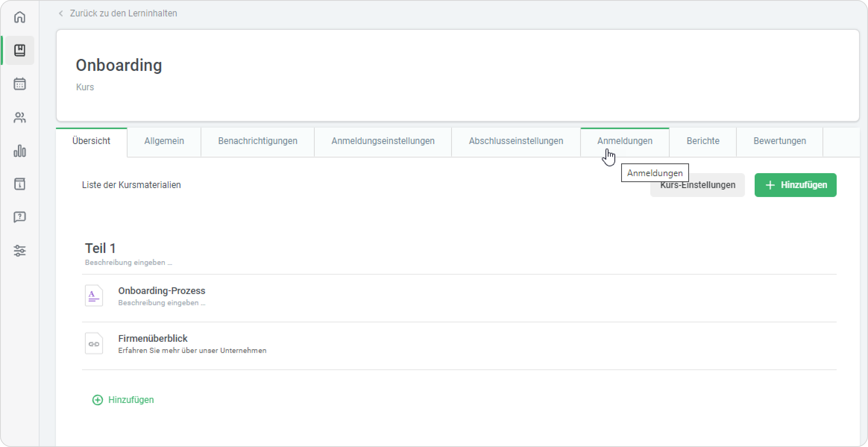Click the Firmenüberblick link file icon
Screen dimensions: 868x447
click(94, 344)
